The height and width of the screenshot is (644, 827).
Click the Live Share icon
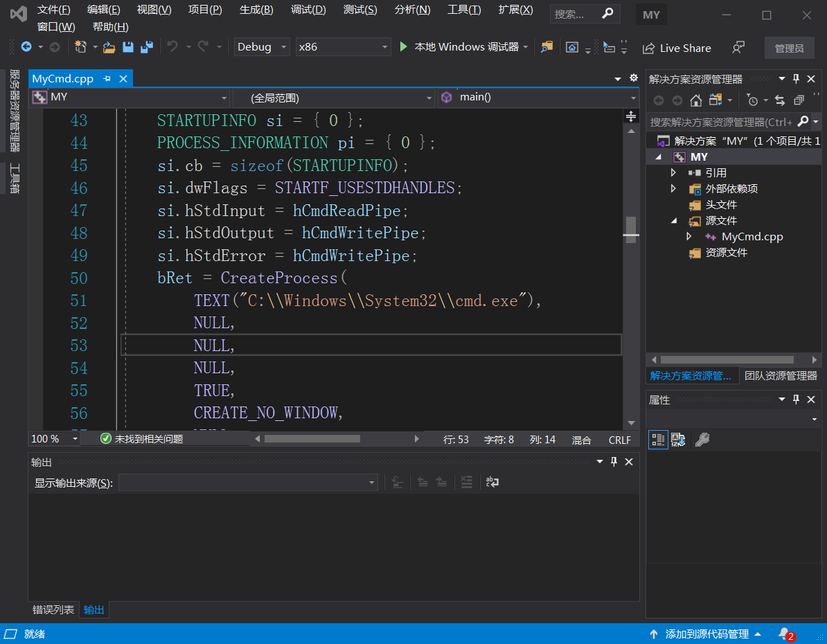click(648, 48)
